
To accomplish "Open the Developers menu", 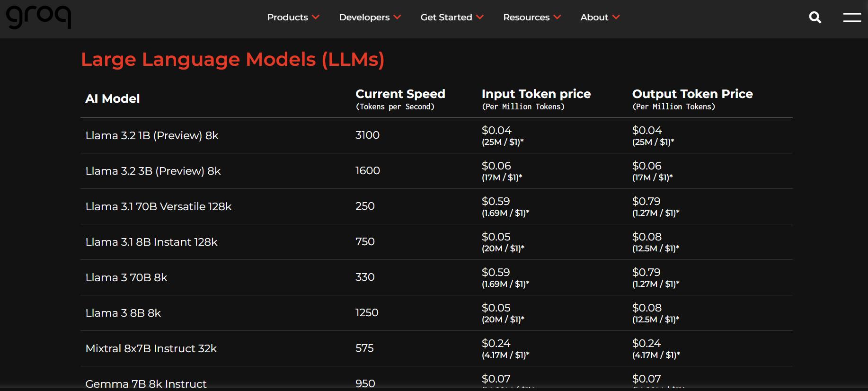I will click(x=364, y=17).
